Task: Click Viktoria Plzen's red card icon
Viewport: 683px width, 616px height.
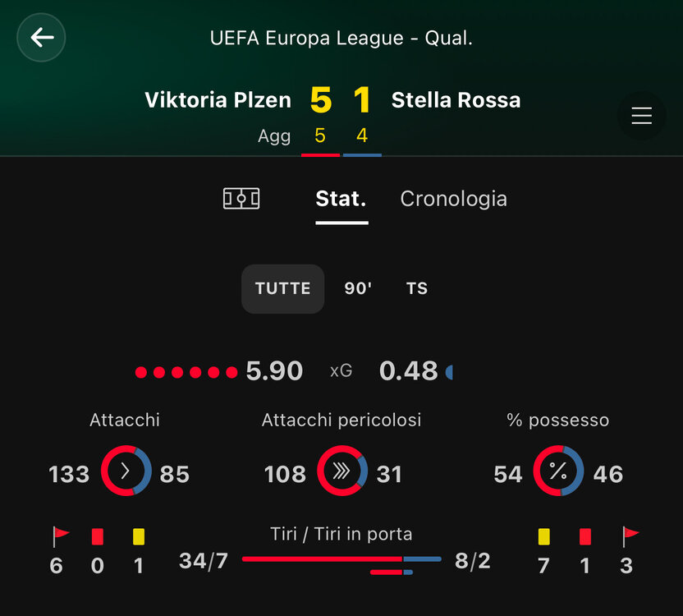Action: pos(98,536)
